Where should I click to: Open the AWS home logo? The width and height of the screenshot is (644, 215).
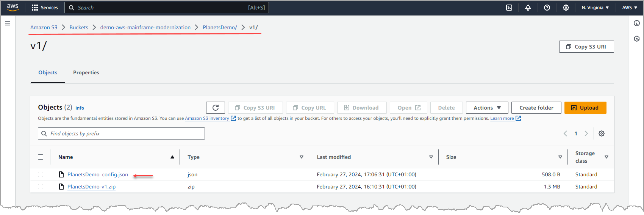coord(13,8)
